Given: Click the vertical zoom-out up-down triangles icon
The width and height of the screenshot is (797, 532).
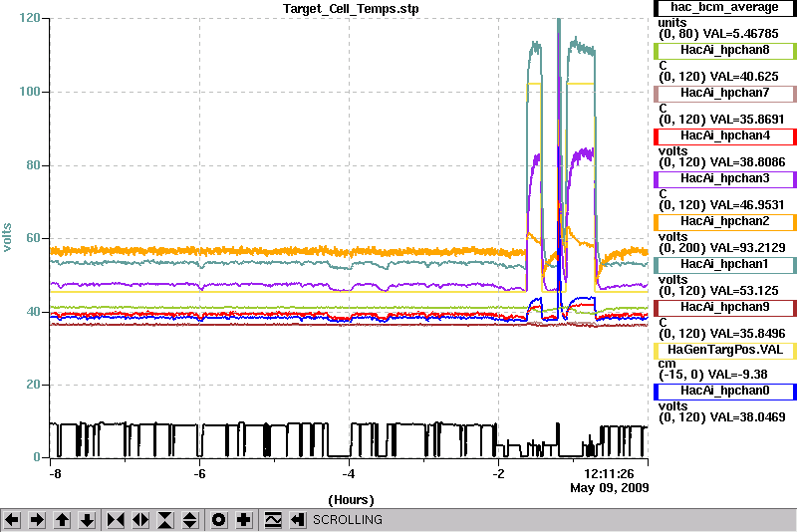Looking at the screenshot, I should [190, 520].
